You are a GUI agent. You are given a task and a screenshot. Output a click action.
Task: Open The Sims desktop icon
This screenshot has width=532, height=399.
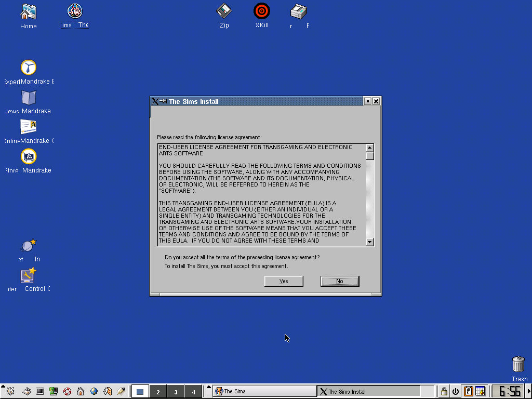pyautogui.click(x=75, y=11)
